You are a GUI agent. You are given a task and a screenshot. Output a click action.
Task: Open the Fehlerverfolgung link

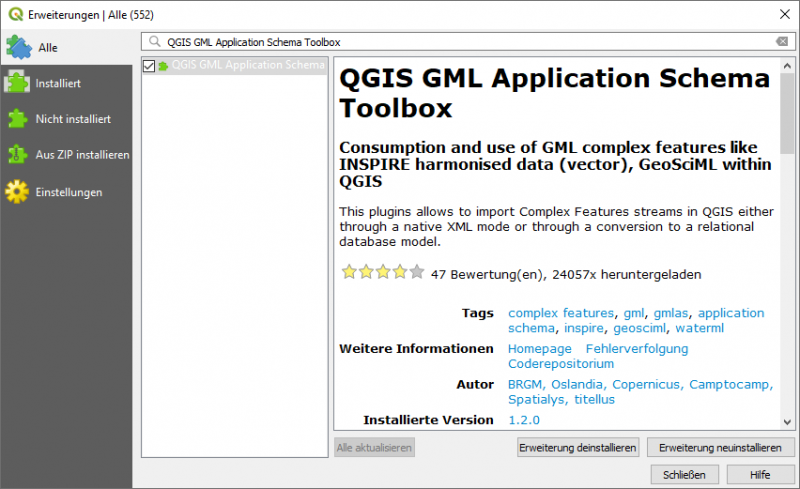coord(637,349)
